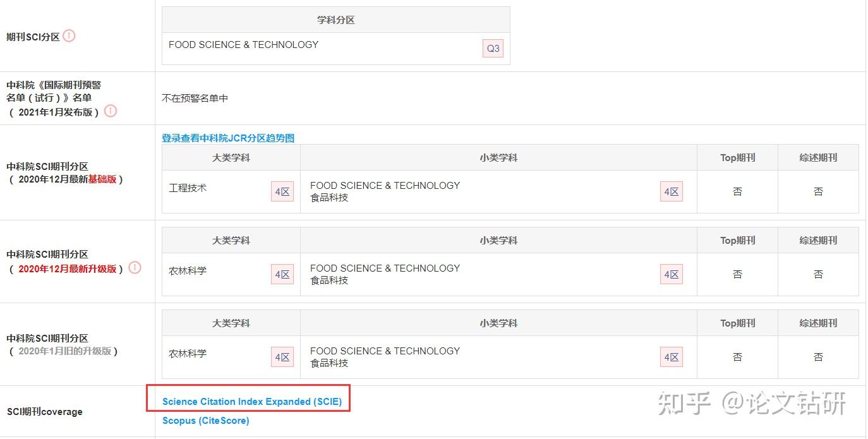Click Top期刊 header in 最新升级版 table
Image resolution: width=868 pixels, height=439 pixels.
coord(738,240)
